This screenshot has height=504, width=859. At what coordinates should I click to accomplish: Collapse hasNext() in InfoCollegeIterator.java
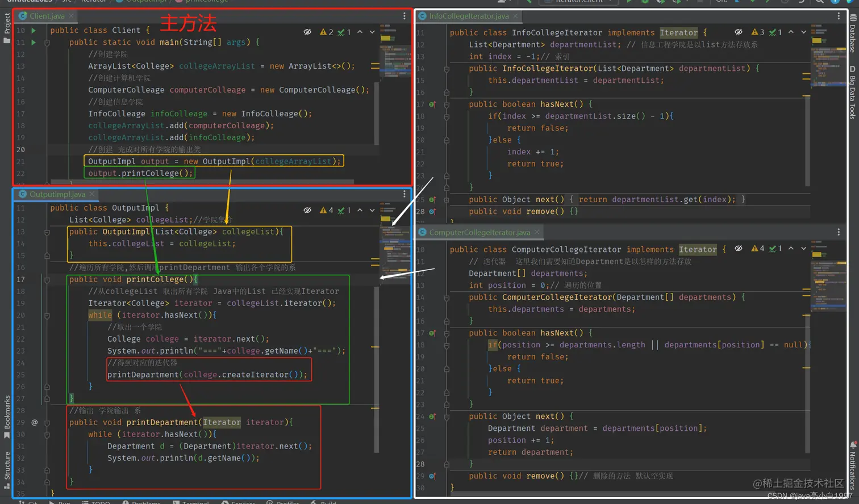pos(447,104)
